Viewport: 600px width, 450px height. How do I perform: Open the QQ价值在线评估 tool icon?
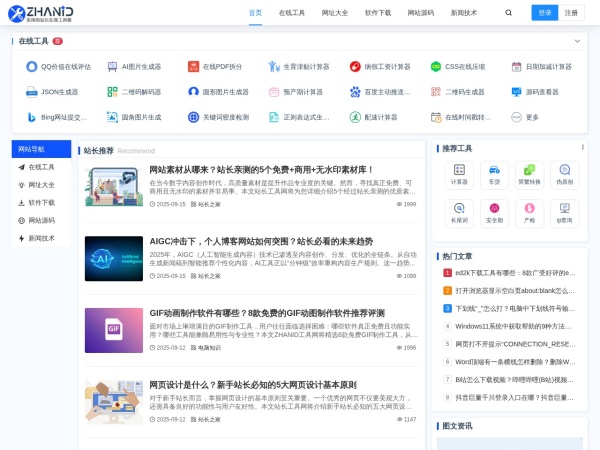click(x=32, y=67)
